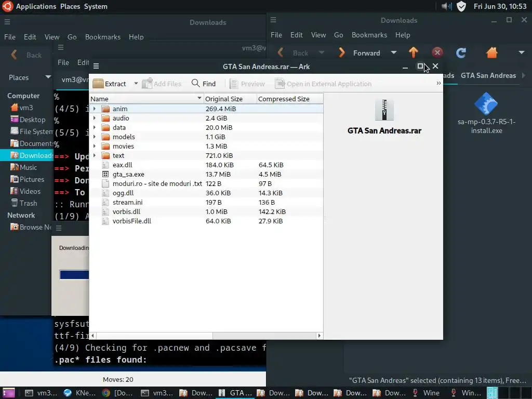The width and height of the screenshot is (532, 399).
Task: Expand the anim folder
Action: pos(95,109)
